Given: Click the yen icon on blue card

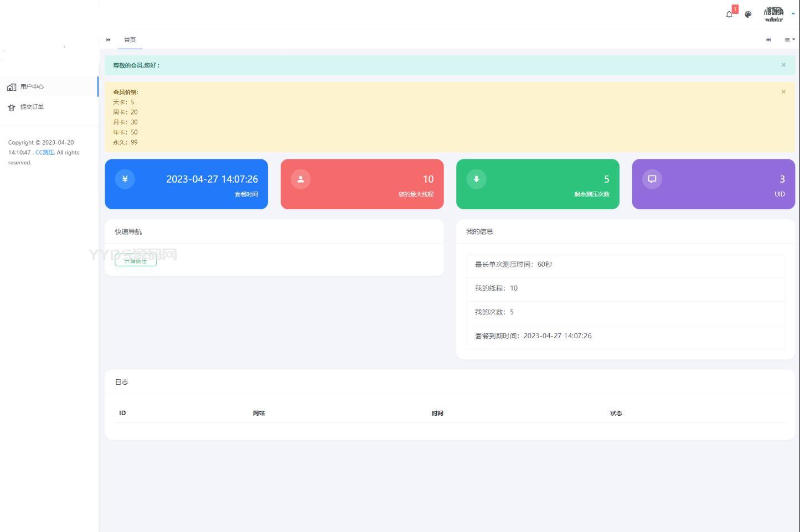Looking at the screenshot, I should (x=125, y=179).
